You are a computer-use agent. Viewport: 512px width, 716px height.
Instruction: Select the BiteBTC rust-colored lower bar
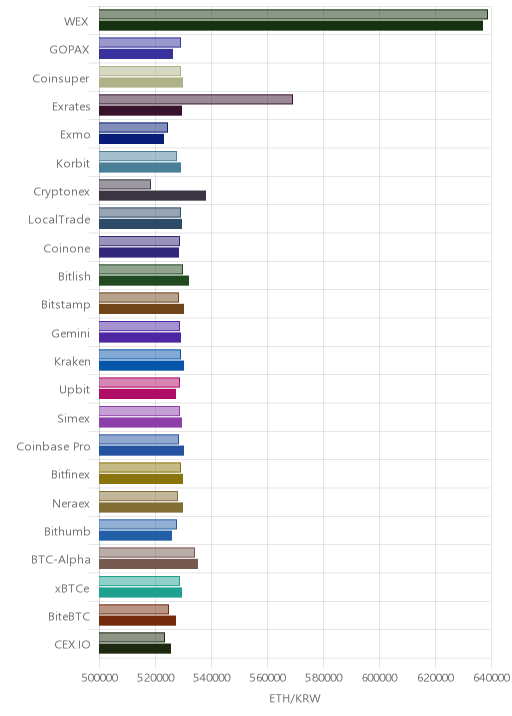point(137,621)
